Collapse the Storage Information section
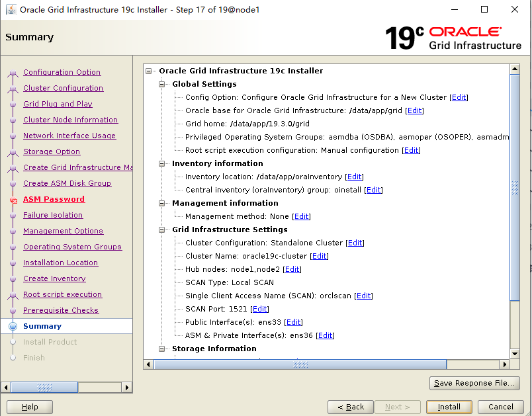Image resolution: width=532 pixels, height=416 pixels. pyautogui.click(x=162, y=349)
